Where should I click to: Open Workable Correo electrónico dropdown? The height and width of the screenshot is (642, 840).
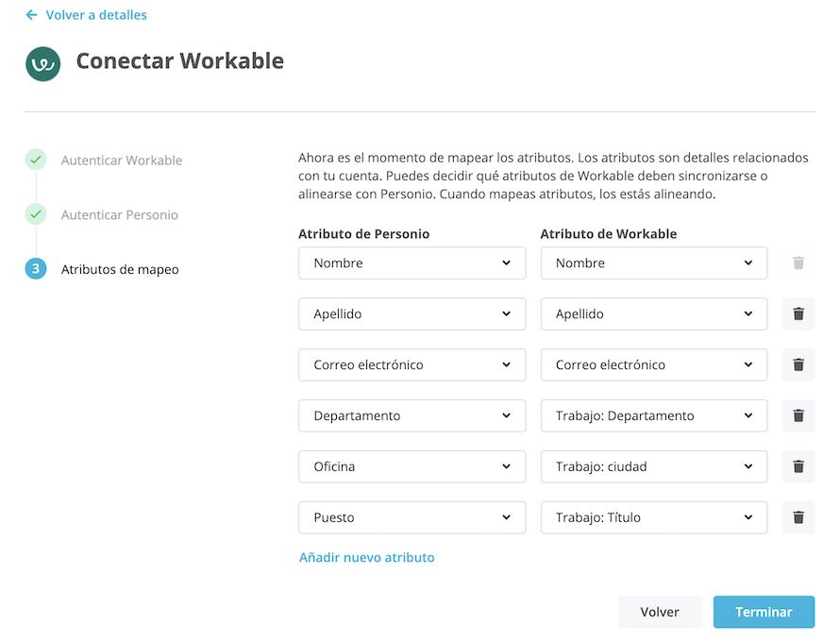tap(654, 364)
